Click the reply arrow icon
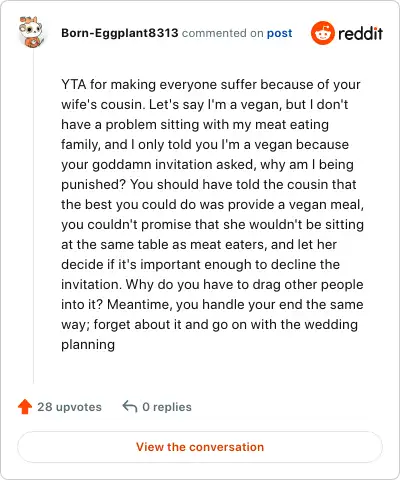 (x=130, y=407)
